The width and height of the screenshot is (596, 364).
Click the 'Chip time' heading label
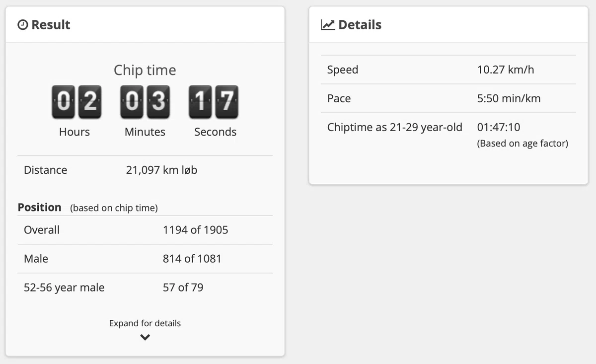tap(145, 70)
